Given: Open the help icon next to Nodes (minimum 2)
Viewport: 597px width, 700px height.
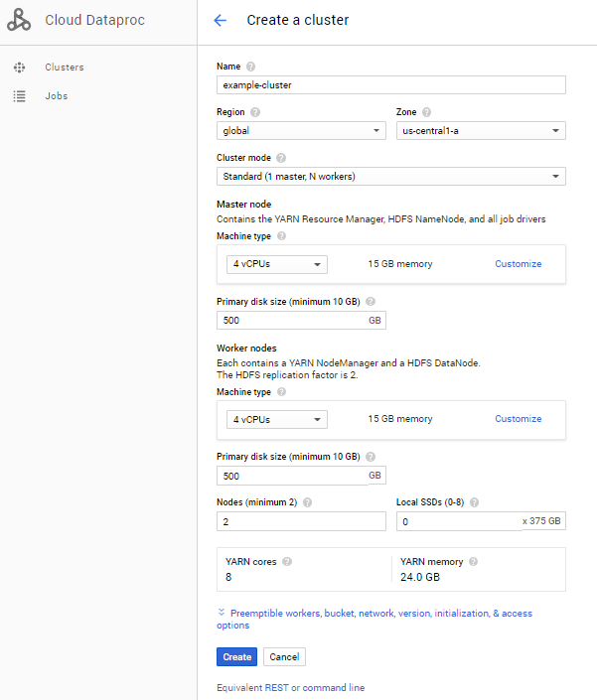Looking at the screenshot, I should 307,502.
